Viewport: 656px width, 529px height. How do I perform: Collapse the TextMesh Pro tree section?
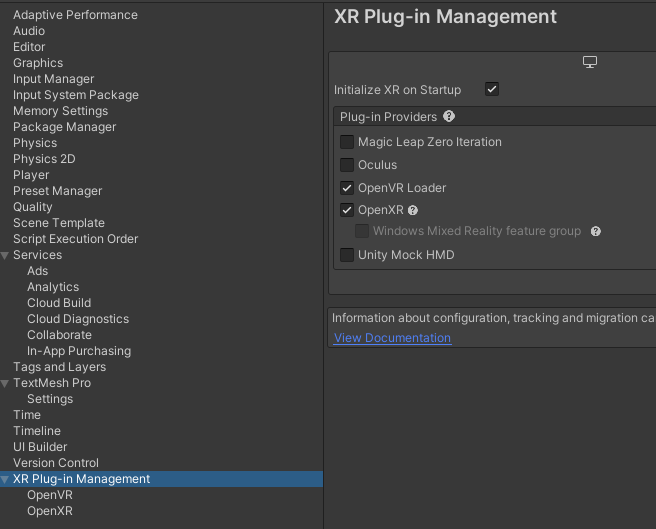(5, 383)
